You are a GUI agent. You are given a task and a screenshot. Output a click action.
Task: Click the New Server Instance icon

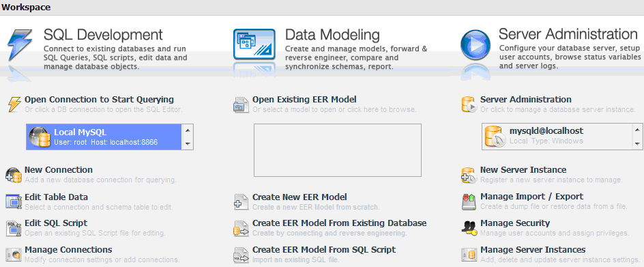point(469,175)
